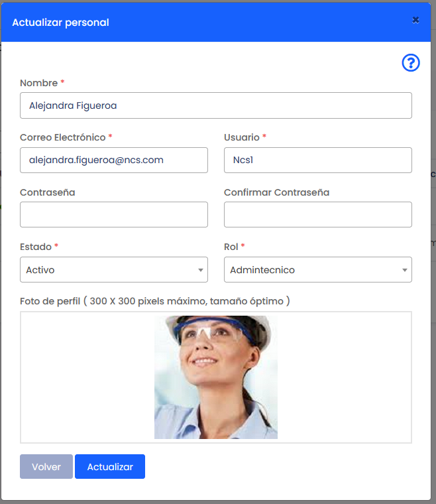This screenshot has height=504, width=436.
Task: Click the empty Contraseña input box
Action: click(x=114, y=215)
